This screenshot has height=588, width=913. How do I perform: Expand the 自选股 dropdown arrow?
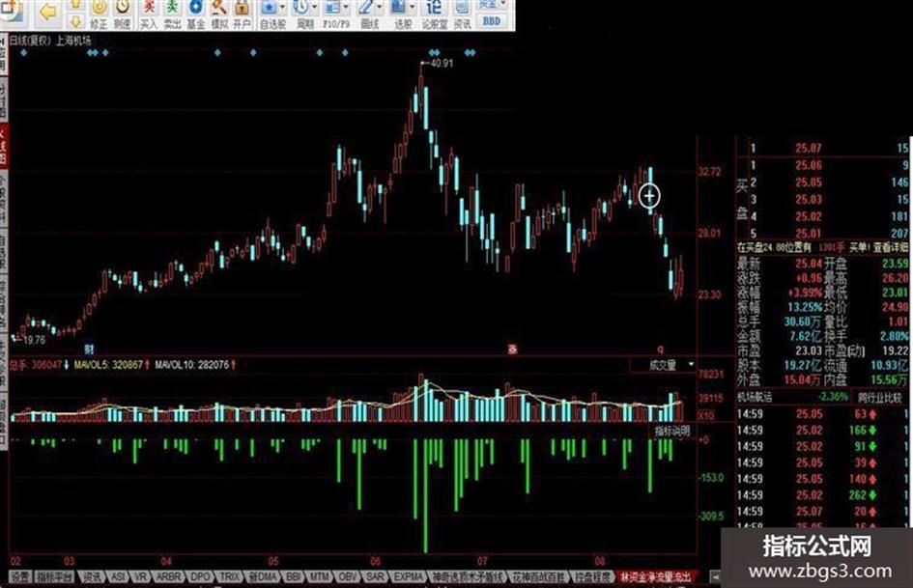[282, 8]
